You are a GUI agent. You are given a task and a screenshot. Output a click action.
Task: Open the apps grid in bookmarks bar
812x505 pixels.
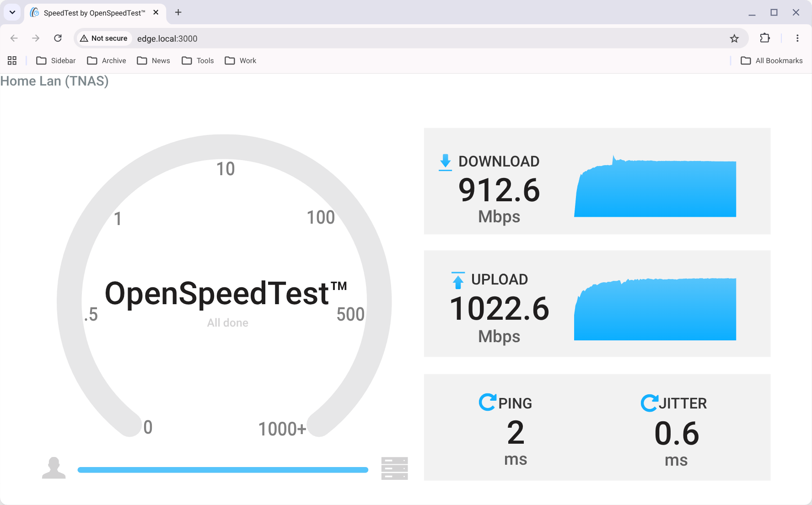tap(12, 60)
